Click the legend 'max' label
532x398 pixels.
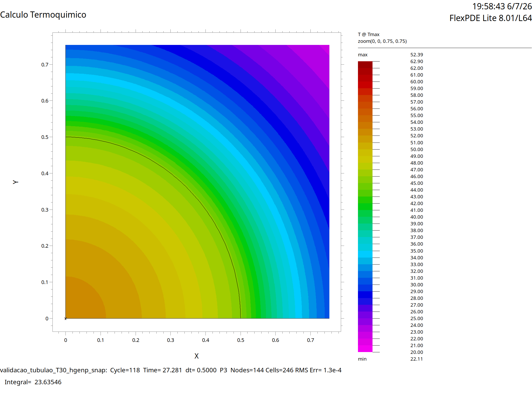363,55
